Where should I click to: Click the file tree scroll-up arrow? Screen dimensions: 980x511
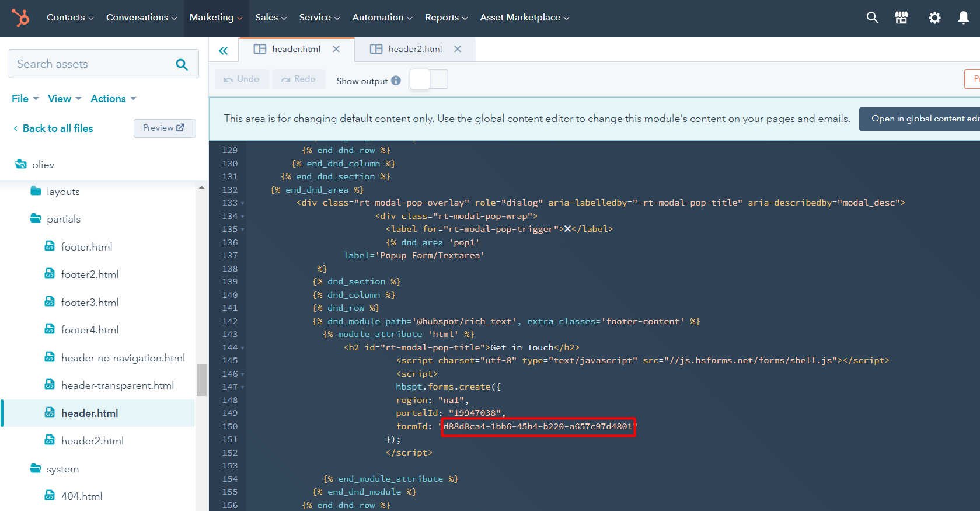point(201,187)
